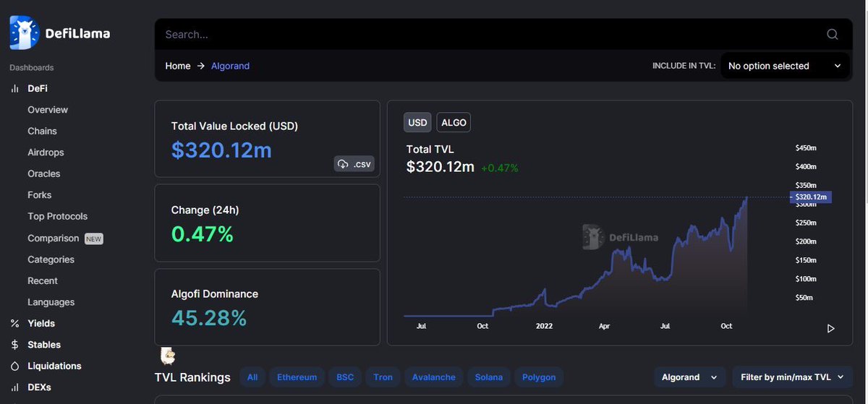The image size is (868, 404).
Task: Open the Oracles page
Action: [44, 173]
